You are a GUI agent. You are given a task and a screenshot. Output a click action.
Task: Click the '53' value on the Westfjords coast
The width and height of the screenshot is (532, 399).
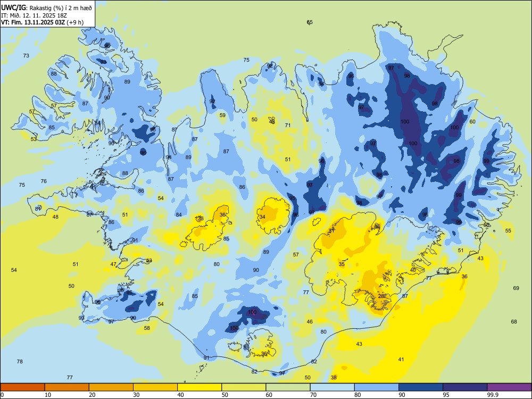34,139
